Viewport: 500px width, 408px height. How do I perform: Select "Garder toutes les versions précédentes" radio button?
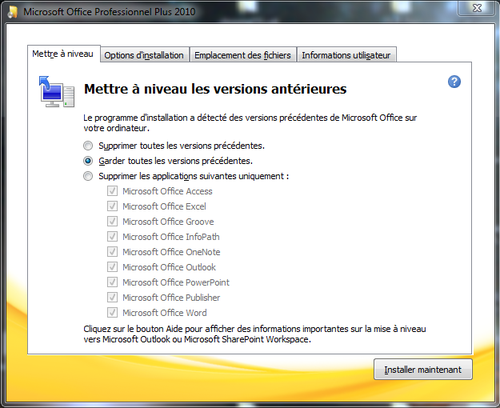88,161
